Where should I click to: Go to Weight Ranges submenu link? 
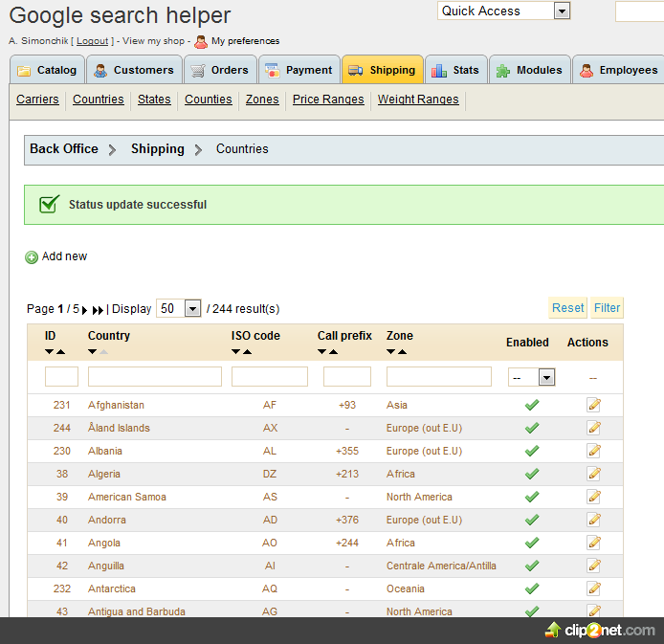point(418,100)
